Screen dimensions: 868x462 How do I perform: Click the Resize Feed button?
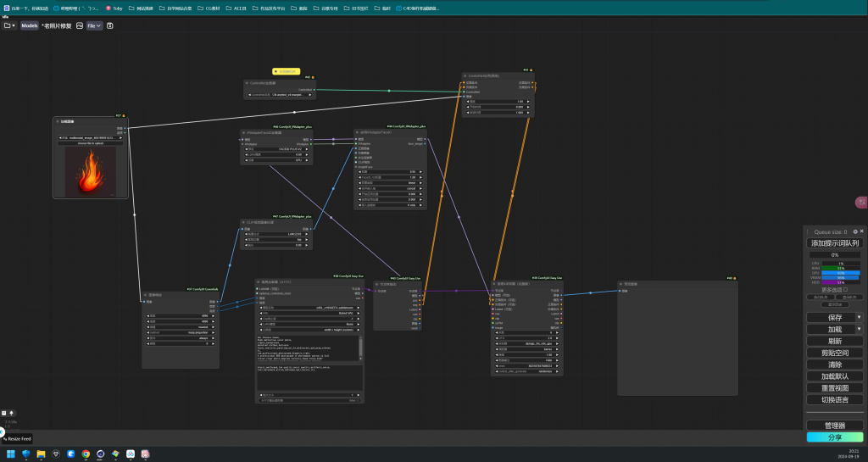click(17, 439)
